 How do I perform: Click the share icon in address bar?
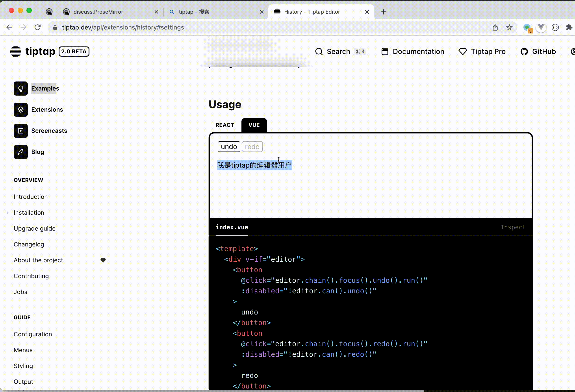click(x=495, y=28)
